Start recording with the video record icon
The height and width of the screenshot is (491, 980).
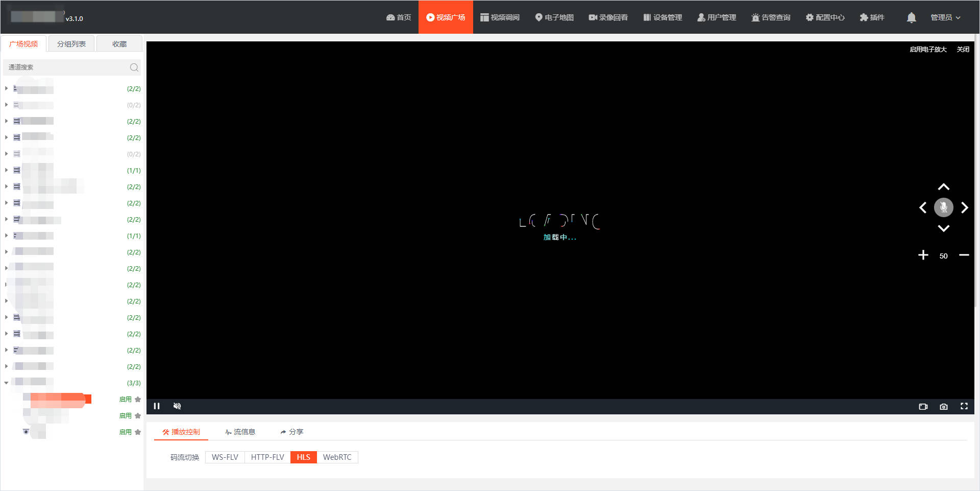923,407
